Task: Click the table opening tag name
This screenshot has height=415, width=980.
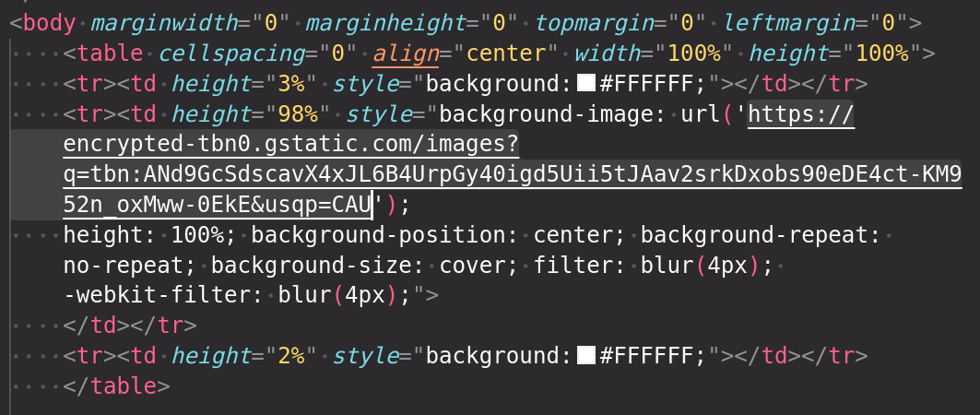Action: (111, 53)
